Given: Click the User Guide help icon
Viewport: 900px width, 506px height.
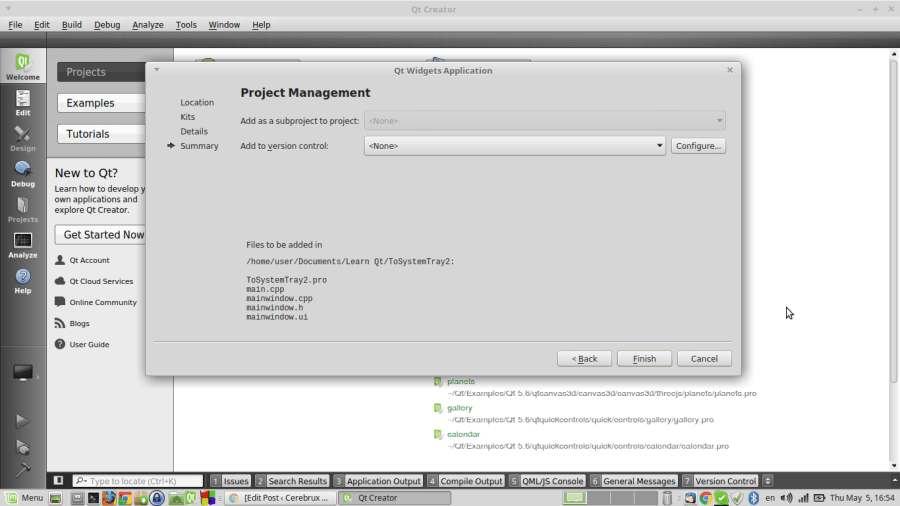Looking at the screenshot, I should (x=60, y=344).
